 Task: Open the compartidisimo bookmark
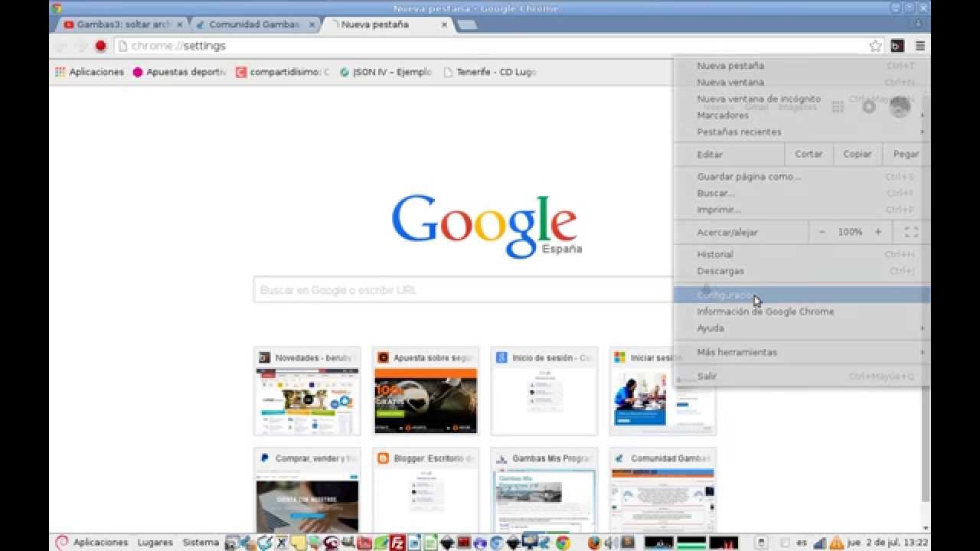pos(283,72)
